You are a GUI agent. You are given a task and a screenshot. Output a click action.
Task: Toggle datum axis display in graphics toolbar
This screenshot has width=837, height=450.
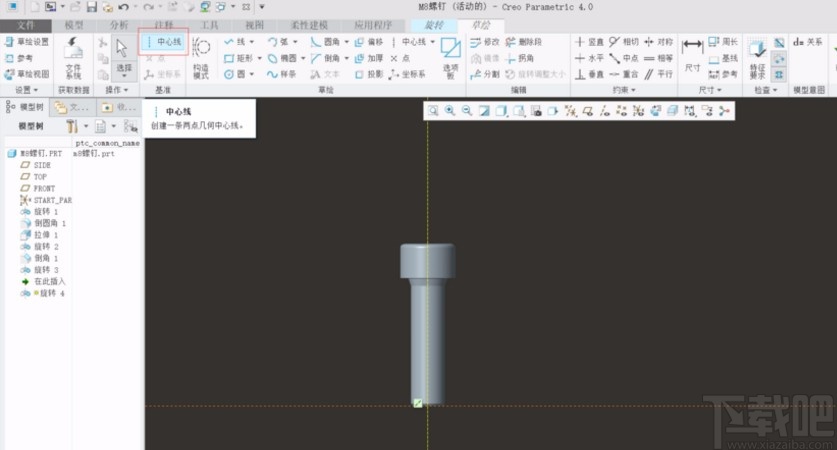tap(605, 110)
